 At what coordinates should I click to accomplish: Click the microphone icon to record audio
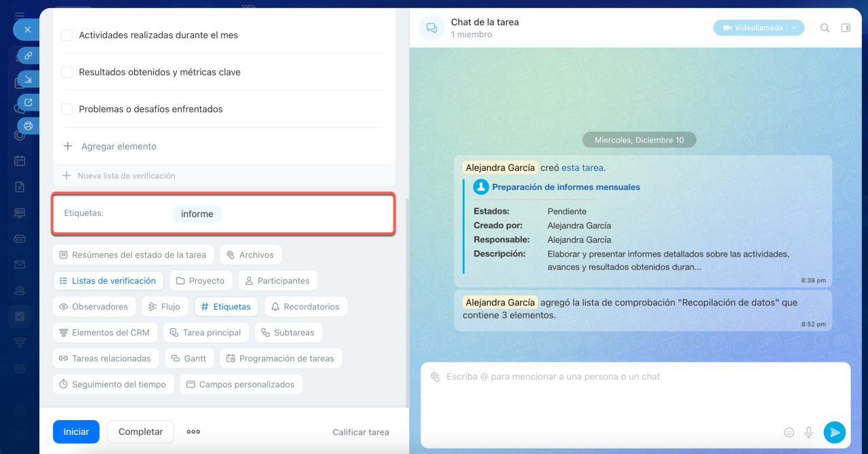point(808,432)
